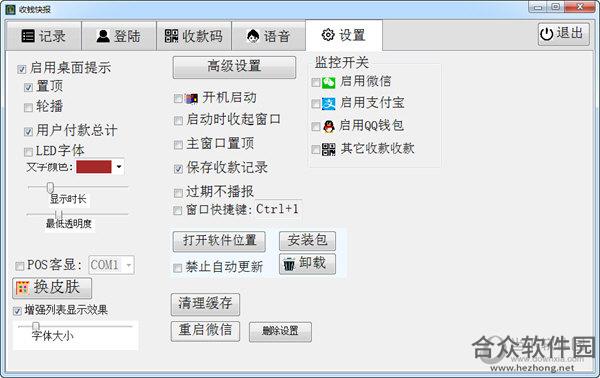The height and width of the screenshot is (378, 600).
Task: Click 重启微信 button
Action: click(205, 331)
